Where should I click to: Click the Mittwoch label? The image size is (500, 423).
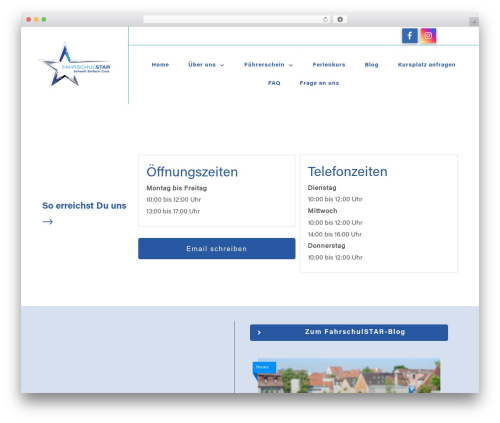pyautogui.click(x=322, y=211)
